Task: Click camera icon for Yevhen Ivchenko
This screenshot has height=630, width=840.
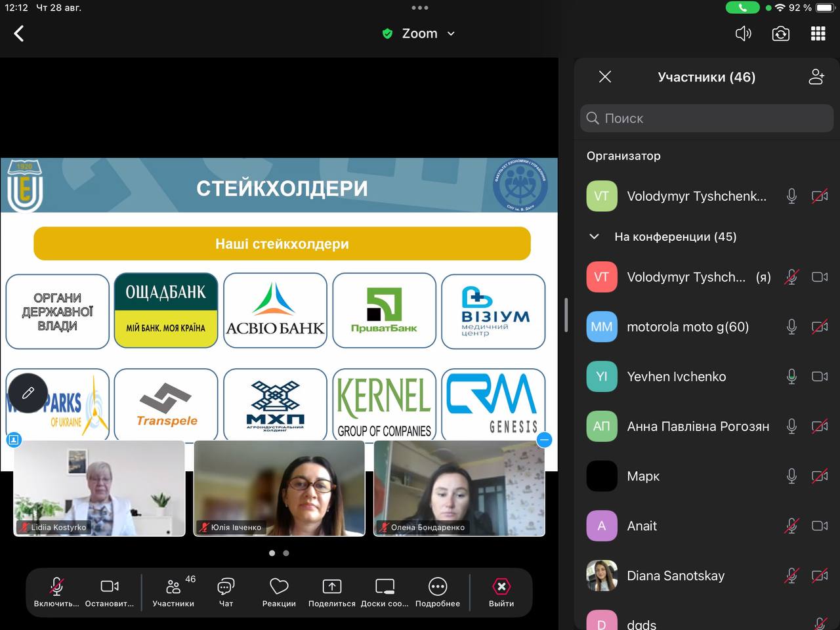Action: [820, 376]
